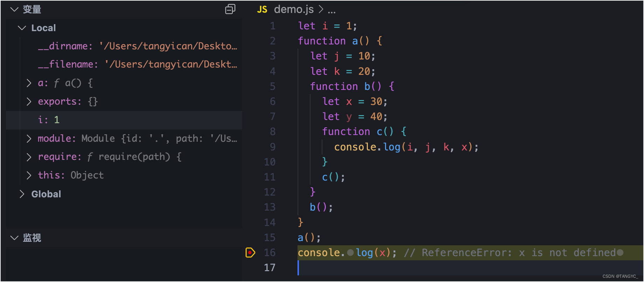Screen dimensions: 644x282
Task: Click 'let j = 10;' on line 3
Action: 343,56
